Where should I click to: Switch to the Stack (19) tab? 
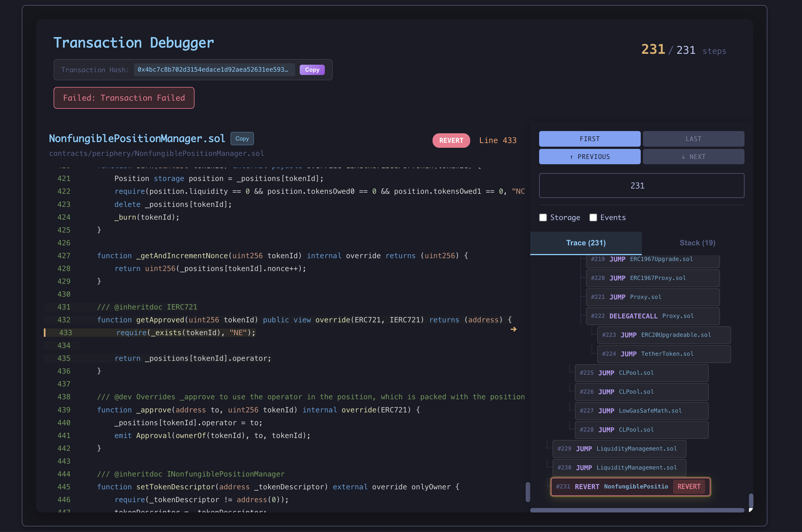[x=697, y=243]
